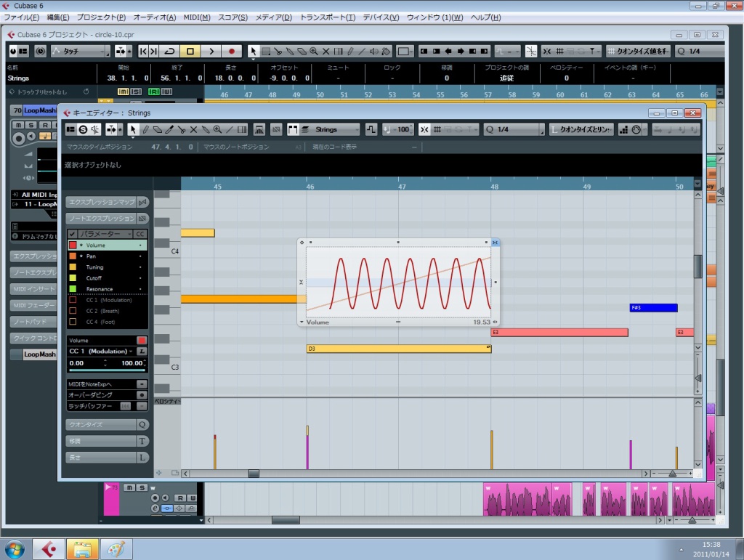The width and height of the screenshot is (744, 560).
Task: Go to previous marker in project transport
Action: (x=143, y=52)
